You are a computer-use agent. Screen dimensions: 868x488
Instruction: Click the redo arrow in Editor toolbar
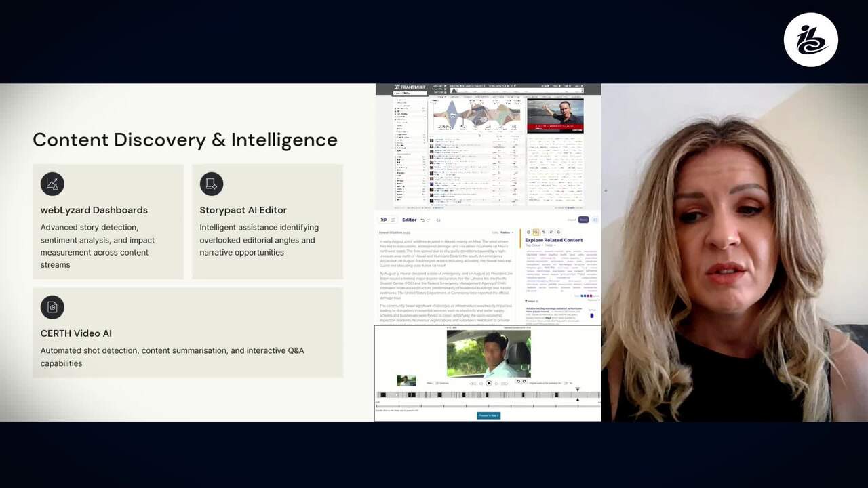428,220
